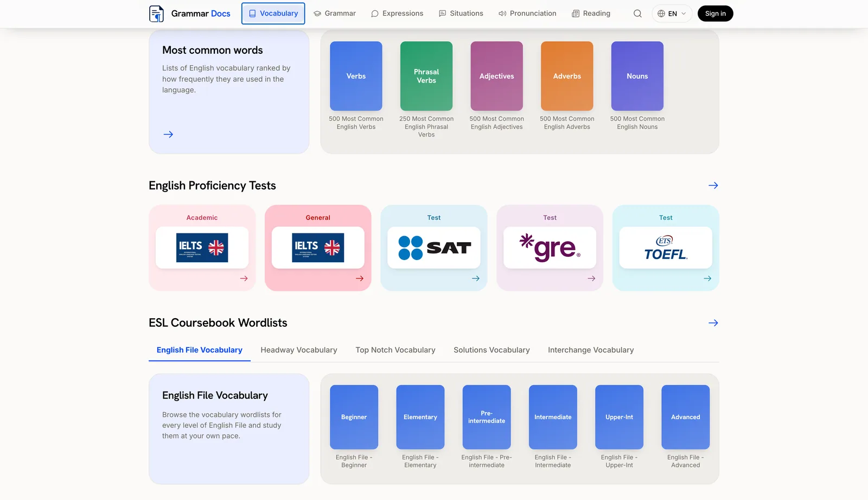
Task: Open the Advanced English File book
Action: 686,417
